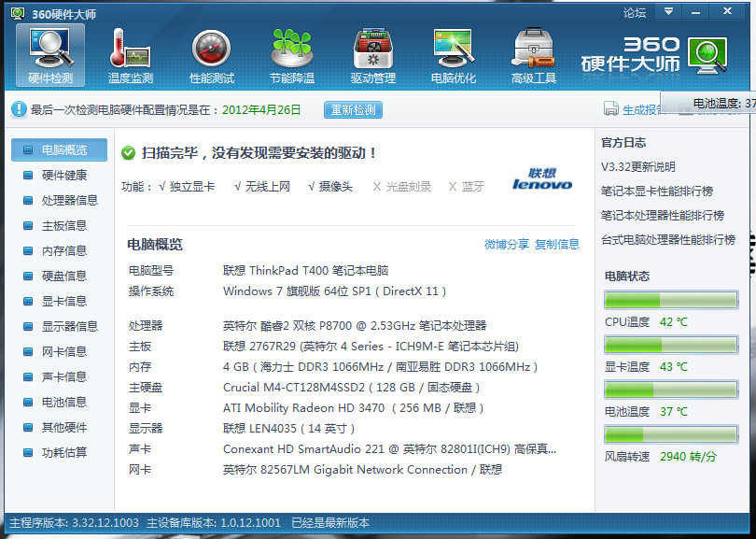756x539 pixels.
Task: Open 笔记本显卡性能排行榜 ranking link
Action: click(657, 191)
